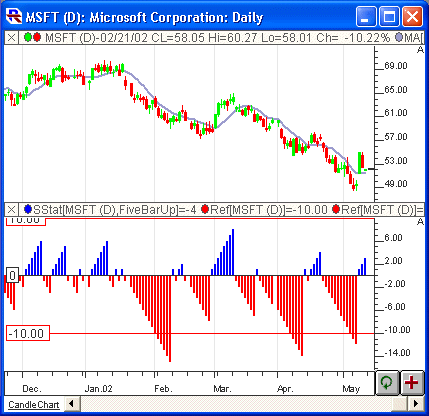Click the MSFT (D)-02/21/02 legend text
Screen dimensions: 429x416
pyautogui.click(x=96, y=38)
